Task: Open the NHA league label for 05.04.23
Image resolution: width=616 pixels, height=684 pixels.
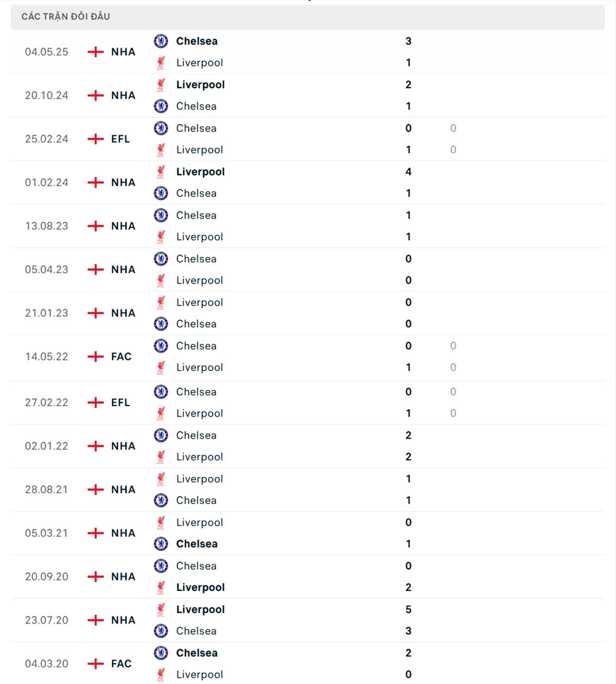Action: (123, 270)
